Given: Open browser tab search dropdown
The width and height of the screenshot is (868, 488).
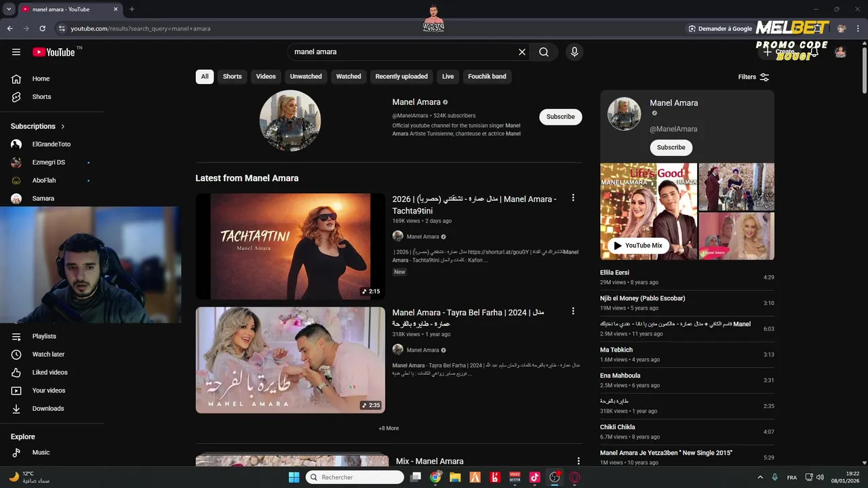Looking at the screenshot, I should (9, 9).
